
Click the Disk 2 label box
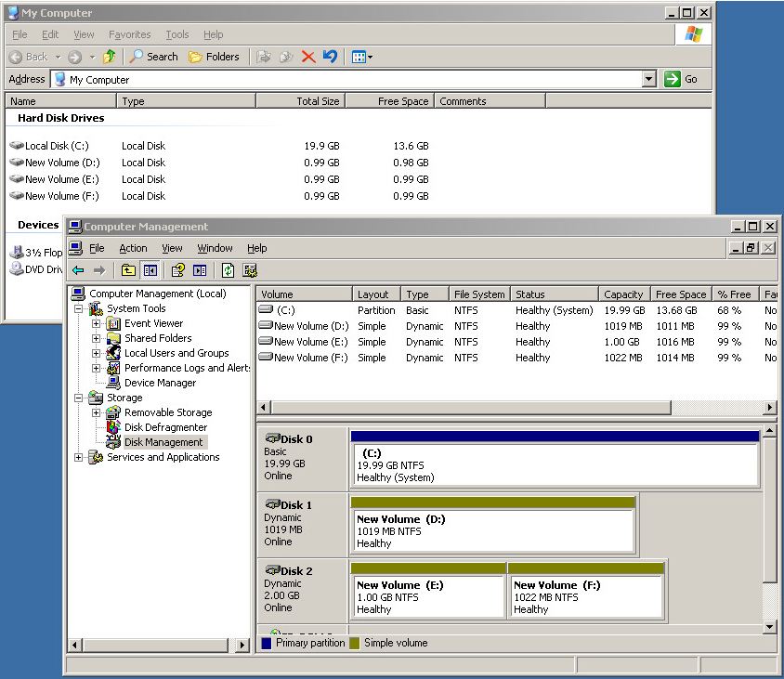click(303, 591)
